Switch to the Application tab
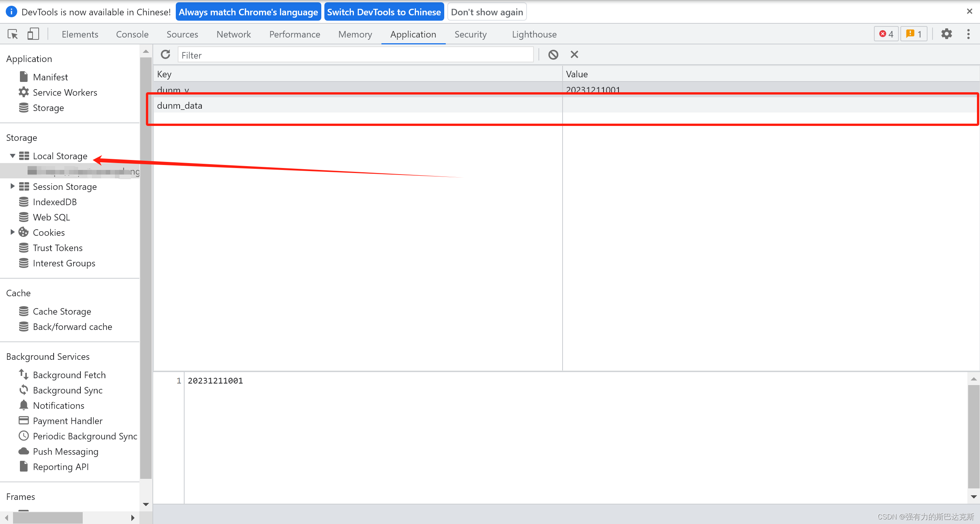Screen dimensions: 980x524 413,34
